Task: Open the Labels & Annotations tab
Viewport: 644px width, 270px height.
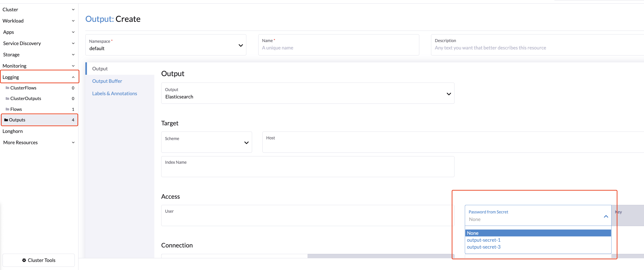Action: 115,93
